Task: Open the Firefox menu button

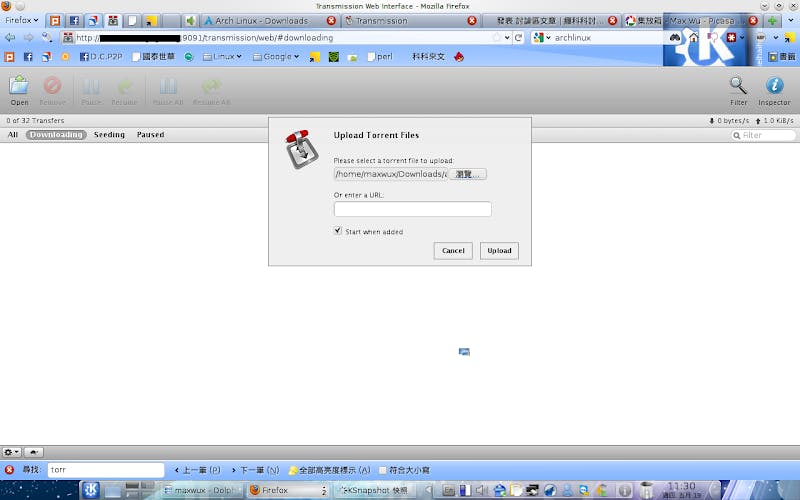Action: click(x=21, y=20)
